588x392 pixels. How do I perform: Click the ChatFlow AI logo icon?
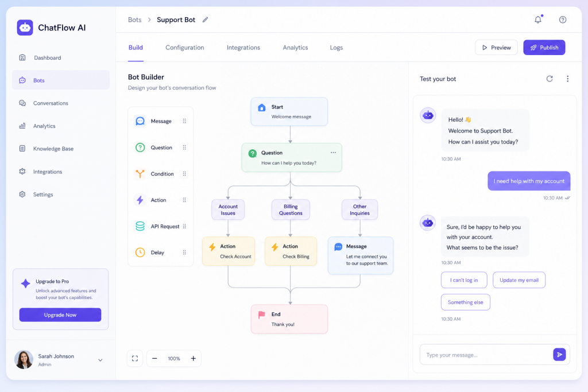point(25,28)
